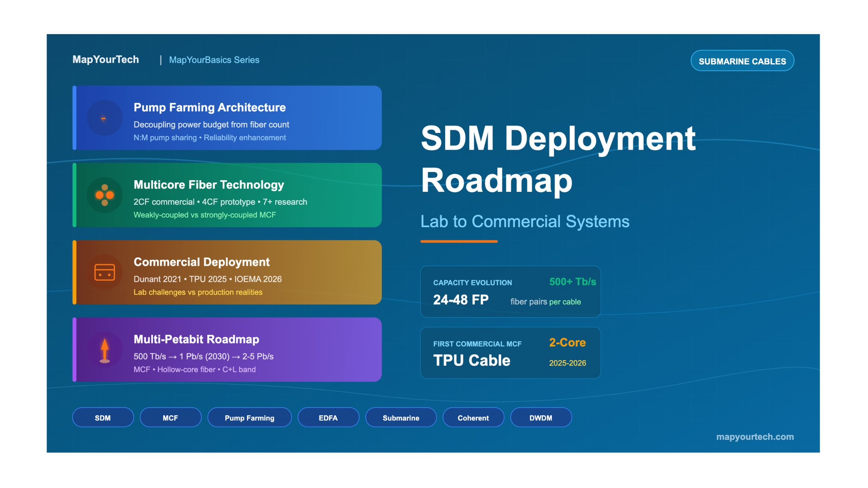The width and height of the screenshot is (868, 488).
Task: Click the First Commercial MCF TPU Cable box
Action: click(x=510, y=353)
